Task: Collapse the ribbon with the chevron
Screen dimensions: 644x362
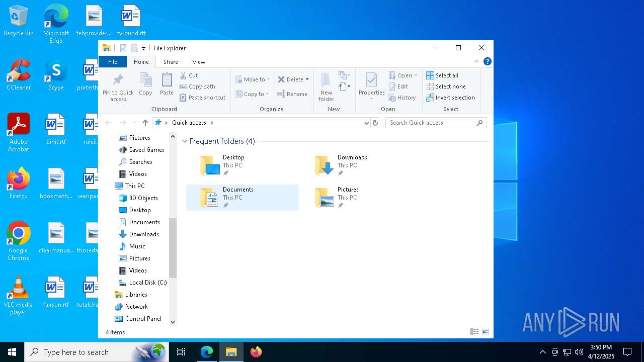Action: tap(476, 61)
